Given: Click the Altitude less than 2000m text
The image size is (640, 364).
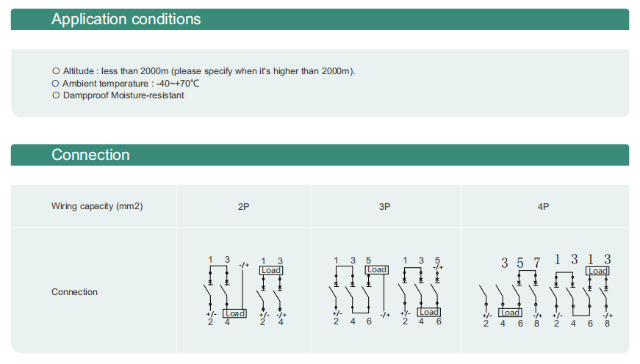Looking at the screenshot, I should tap(209, 71).
